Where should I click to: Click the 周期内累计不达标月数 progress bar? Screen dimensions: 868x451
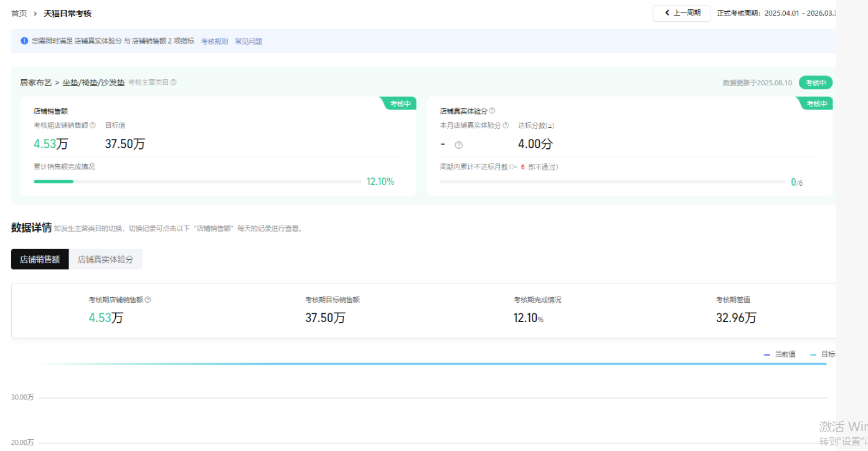tap(611, 182)
